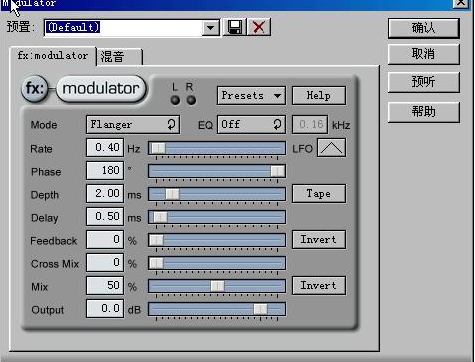The width and height of the screenshot is (475, 362).
Task: Delete preset using the red X icon
Action: [x=259, y=27]
